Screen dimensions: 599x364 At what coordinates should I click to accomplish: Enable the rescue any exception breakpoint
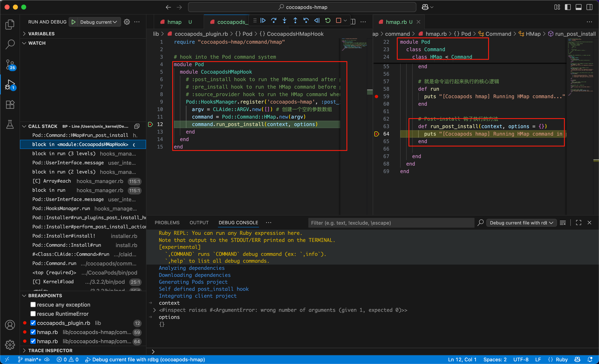(x=33, y=305)
